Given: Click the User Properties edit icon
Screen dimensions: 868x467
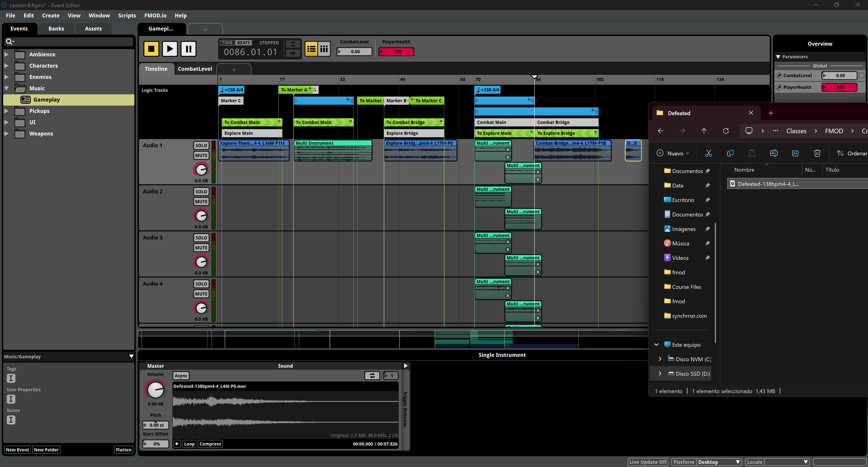Looking at the screenshot, I should click(x=11, y=399).
